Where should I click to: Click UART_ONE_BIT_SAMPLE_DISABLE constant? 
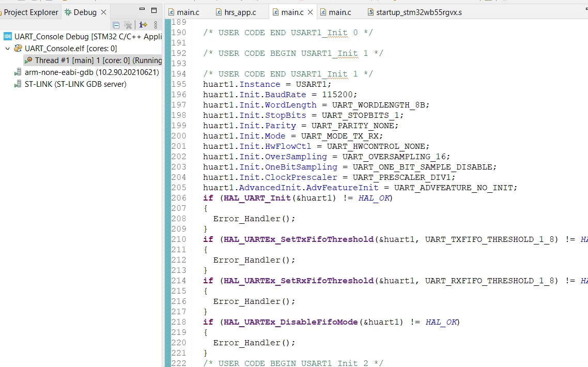pyautogui.click(x=422, y=167)
